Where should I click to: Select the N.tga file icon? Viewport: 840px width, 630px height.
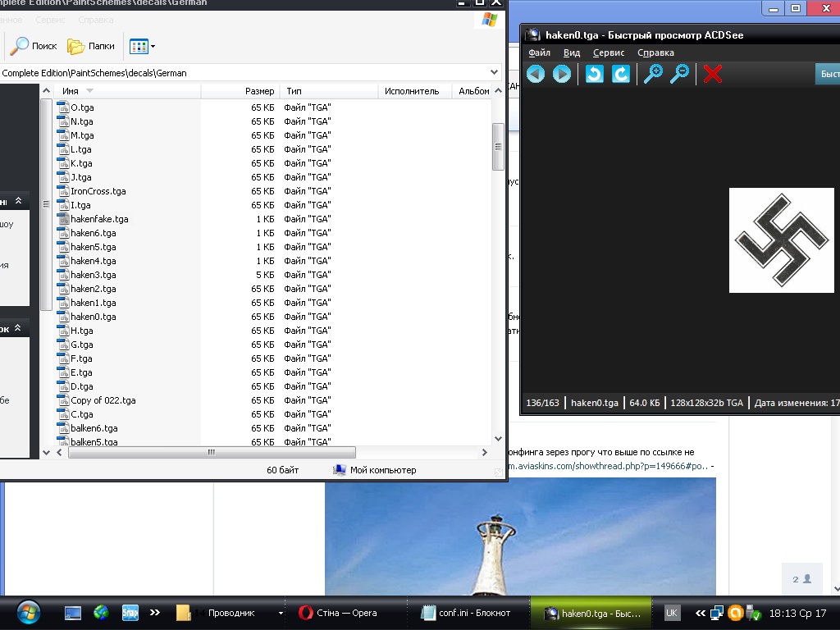pos(63,121)
